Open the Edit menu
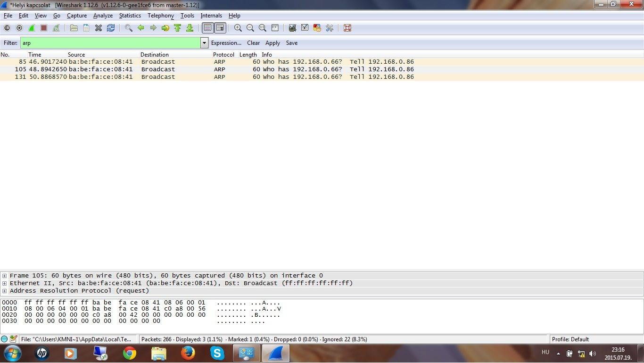644x363 pixels. coord(24,16)
